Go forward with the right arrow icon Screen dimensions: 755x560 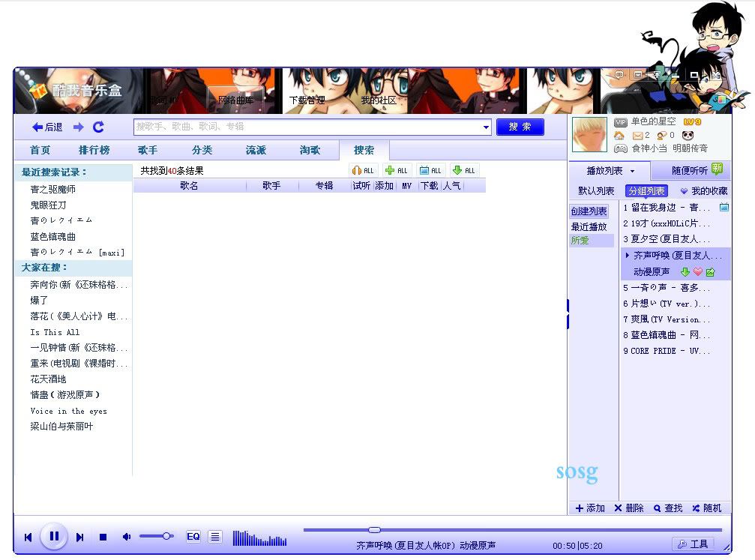(x=79, y=127)
